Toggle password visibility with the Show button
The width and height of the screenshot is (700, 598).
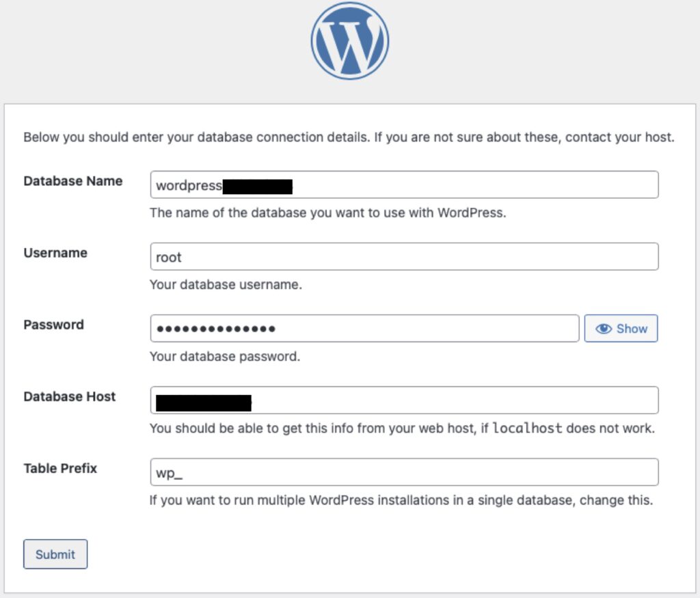(621, 329)
